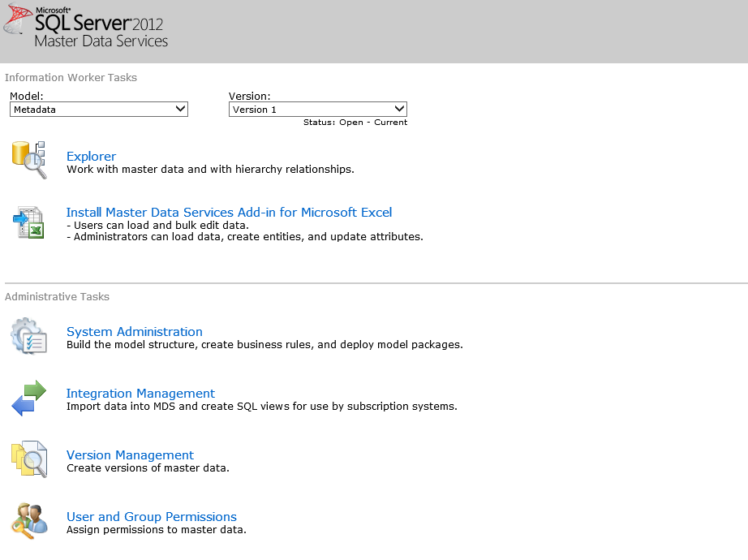Open Install Master Data Services Add-in link
The width and height of the screenshot is (748, 560).
click(x=229, y=212)
